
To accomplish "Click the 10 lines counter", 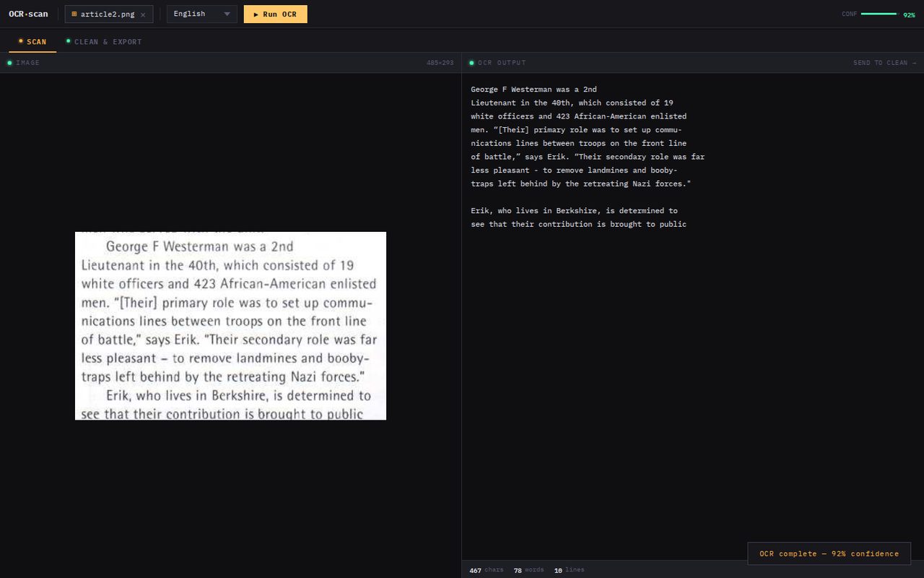I will tap(569, 570).
